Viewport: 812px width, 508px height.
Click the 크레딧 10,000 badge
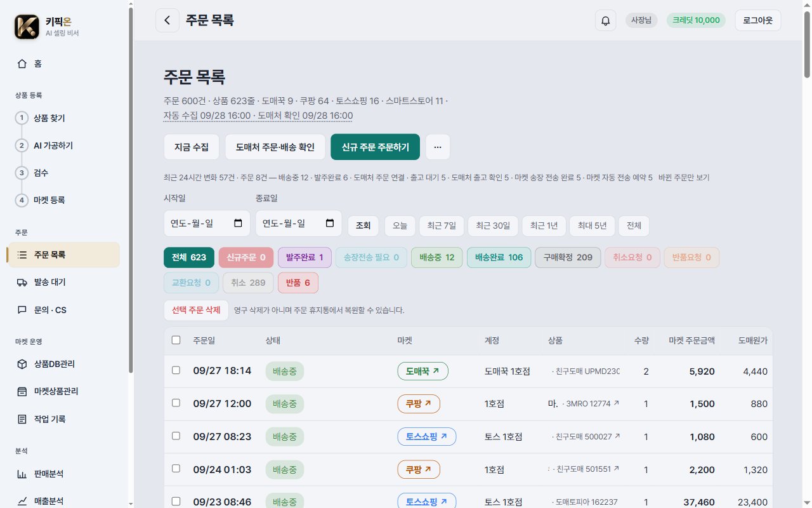697,20
